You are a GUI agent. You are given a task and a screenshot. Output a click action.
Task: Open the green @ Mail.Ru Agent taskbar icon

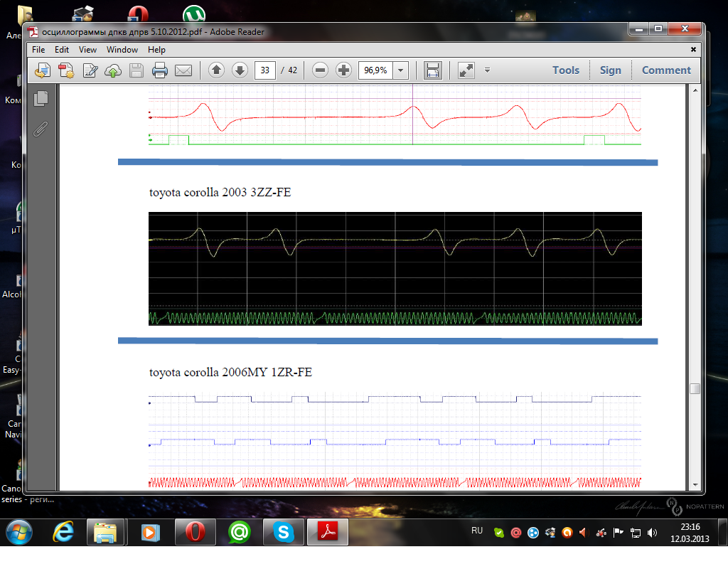pyautogui.click(x=240, y=532)
